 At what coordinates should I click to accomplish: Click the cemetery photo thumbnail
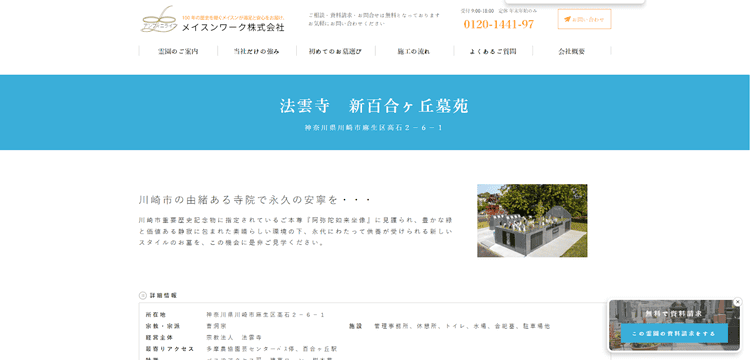[532, 220]
